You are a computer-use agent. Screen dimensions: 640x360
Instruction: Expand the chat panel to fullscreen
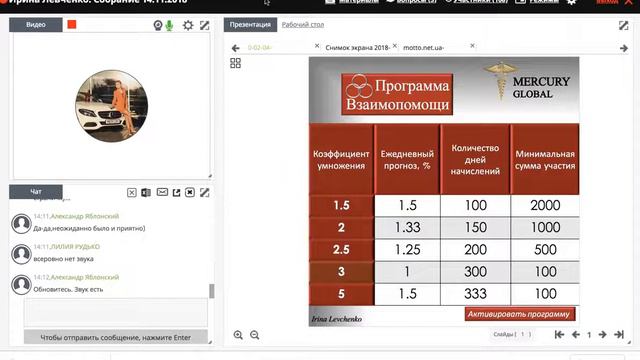(x=204, y=192)
